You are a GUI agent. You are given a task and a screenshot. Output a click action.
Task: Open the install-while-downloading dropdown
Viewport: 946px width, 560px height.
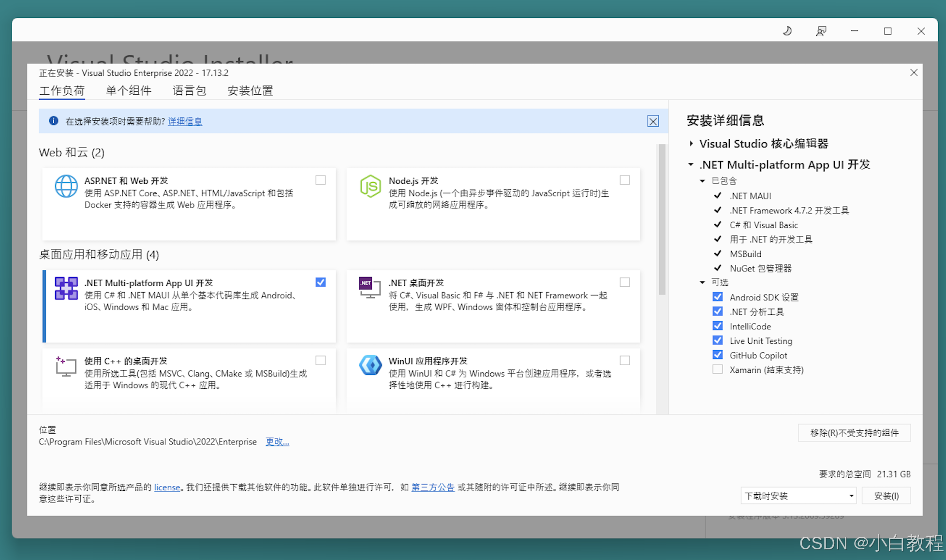click(798, 496)
